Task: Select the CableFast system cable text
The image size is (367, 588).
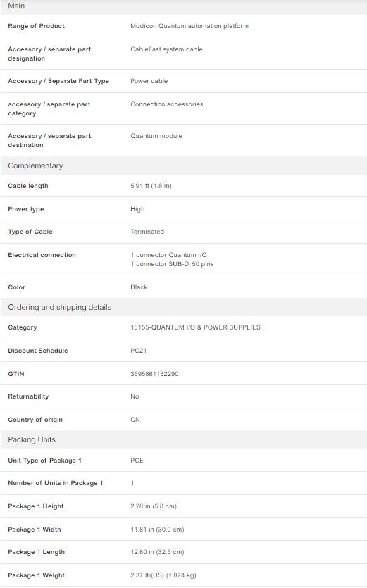Action: point(166,49)
